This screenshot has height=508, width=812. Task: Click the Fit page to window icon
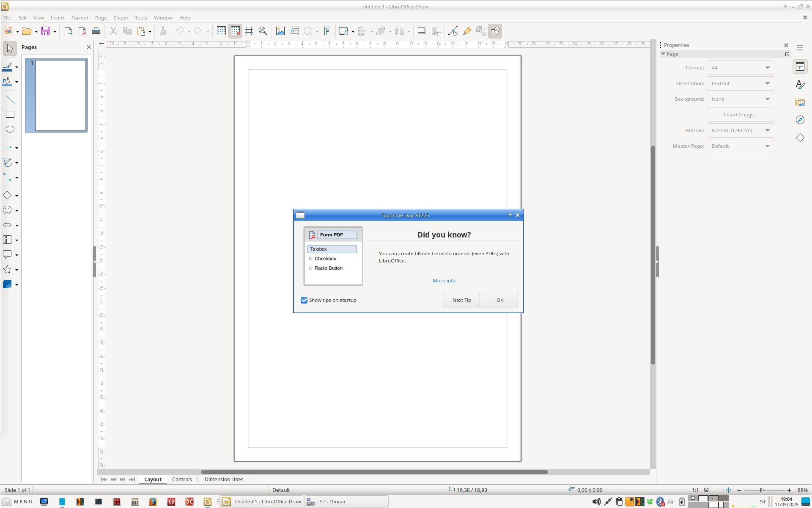[x=728, y=490]
